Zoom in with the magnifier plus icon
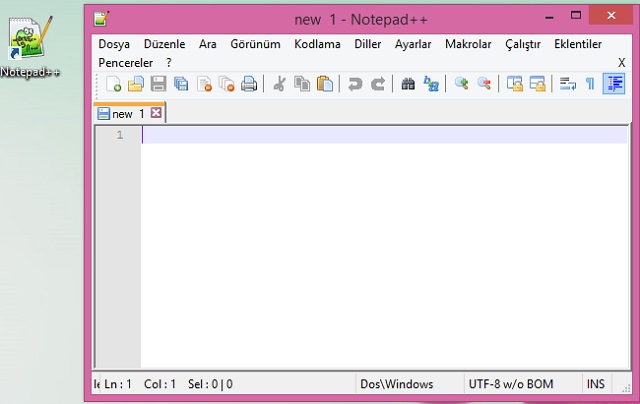 pos(461,84)
